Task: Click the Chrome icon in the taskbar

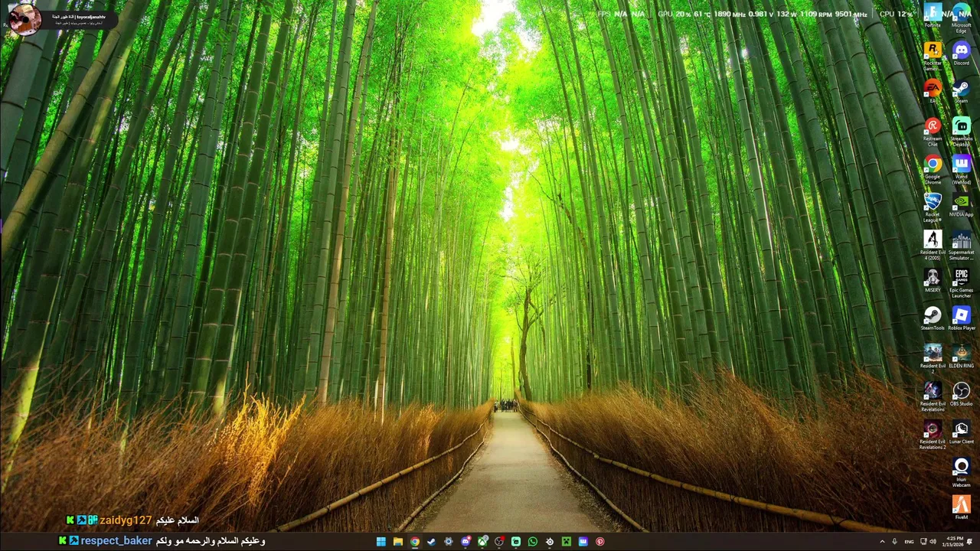Action: [415, 542]
